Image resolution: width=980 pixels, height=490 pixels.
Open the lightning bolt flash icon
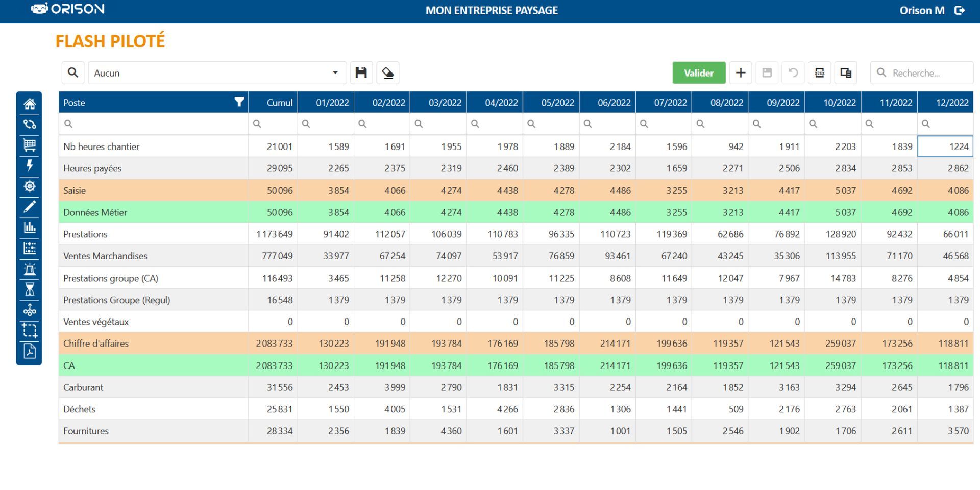[x=30, y=165]
